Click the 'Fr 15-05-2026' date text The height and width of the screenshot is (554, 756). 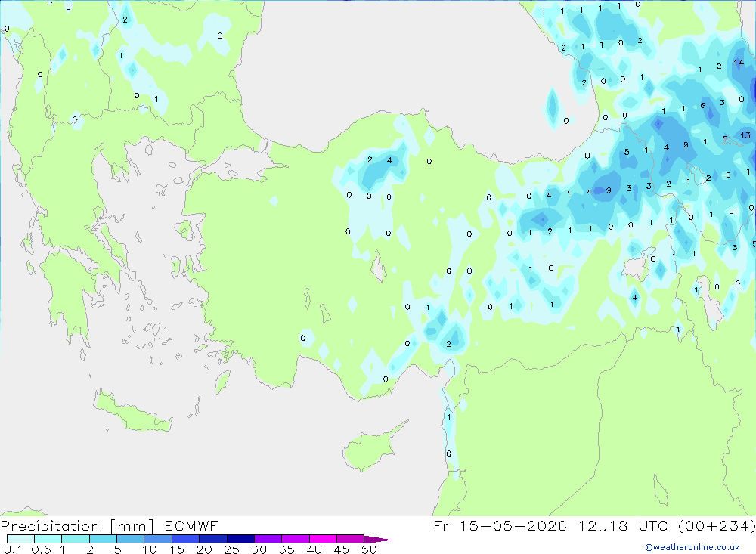[x=500, y=525]
